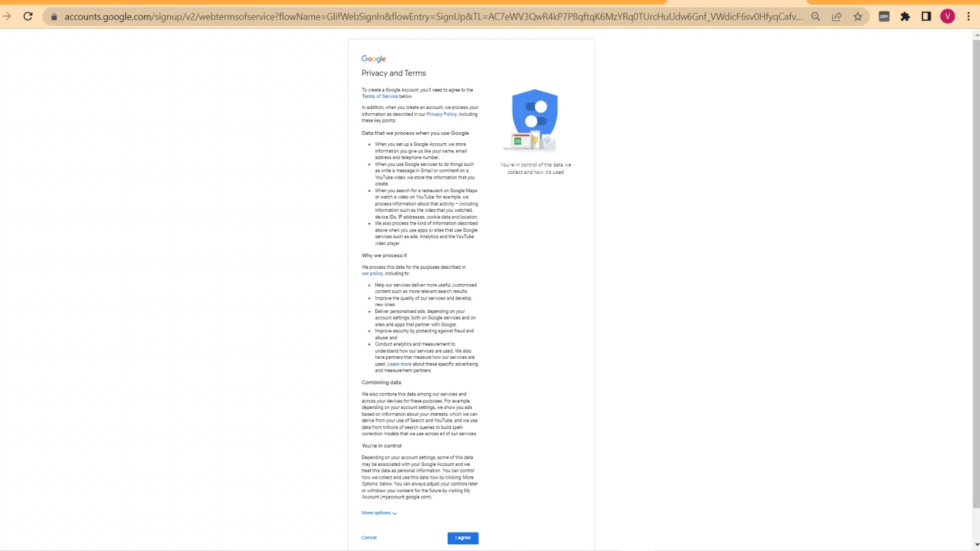The image size is (980, 551).
Task: Open the 'our policy' link
Action: pyautogui.click(x=372, y=274)
